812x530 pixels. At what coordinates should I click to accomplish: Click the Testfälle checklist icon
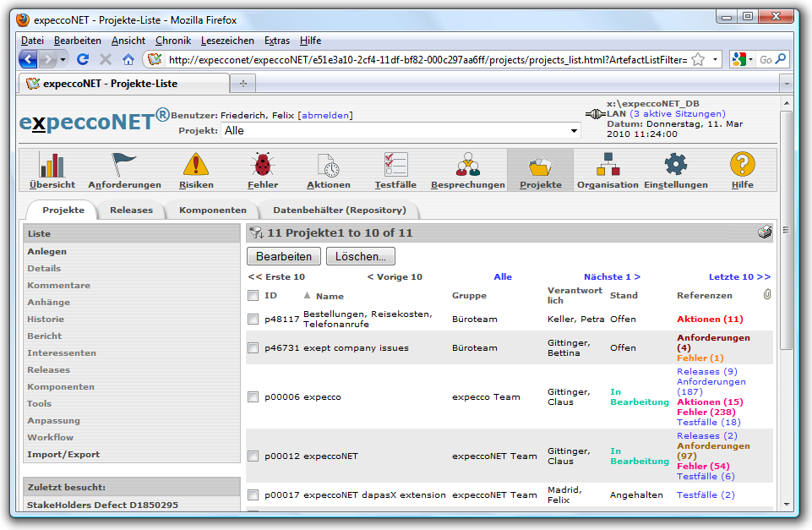[395, 165]
